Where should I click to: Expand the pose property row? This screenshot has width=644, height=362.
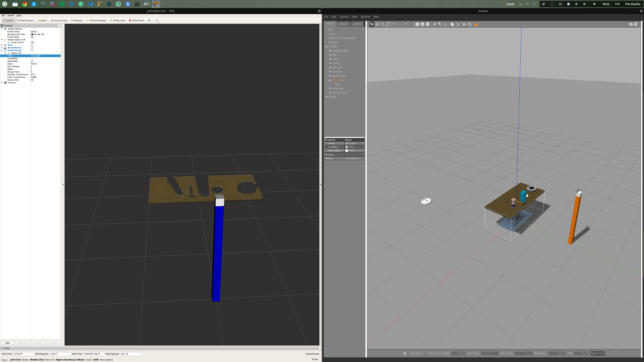pyautogui.click(x=327, y=155)
